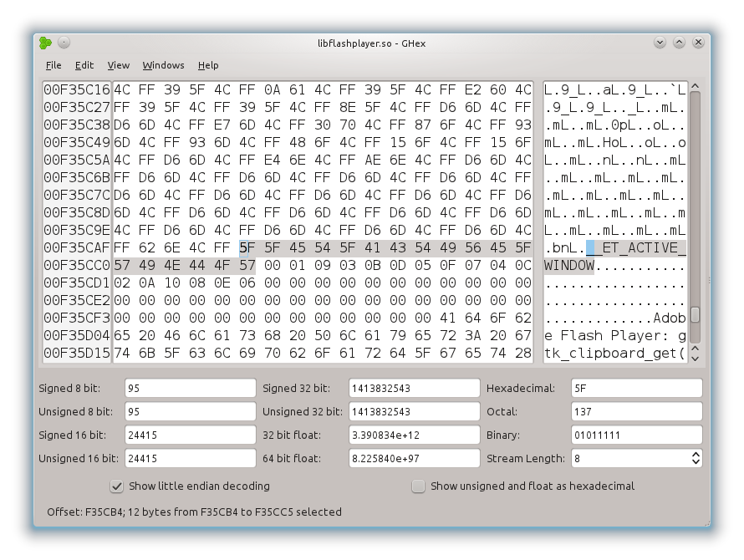Click the "tk_clipboard_get(" ASCII row
The image size is (744, 560).
click(x=615, y=353)
